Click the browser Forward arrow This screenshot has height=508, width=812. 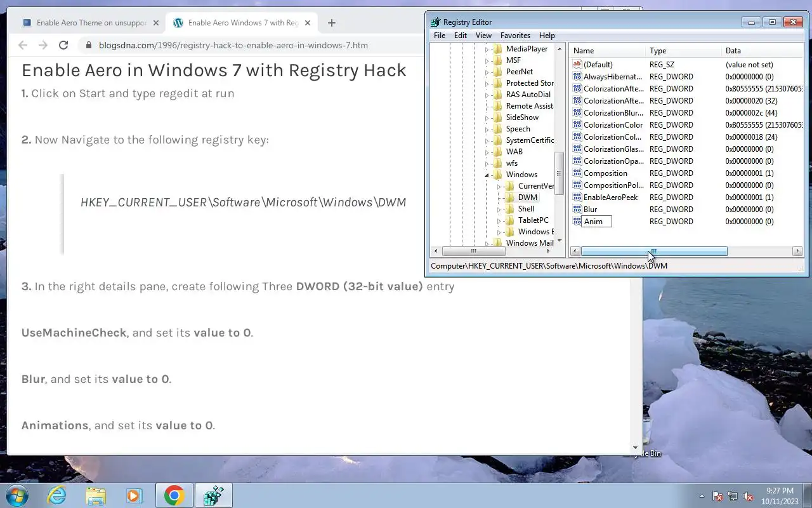(x=43, y=45)
